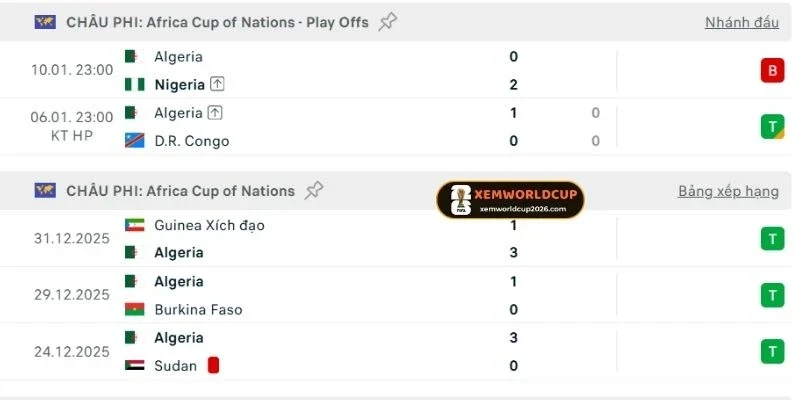Click the red loss badge for Algeria-Nigeria
The height and width of the screenshot is (400, 800).
[771, 71]
